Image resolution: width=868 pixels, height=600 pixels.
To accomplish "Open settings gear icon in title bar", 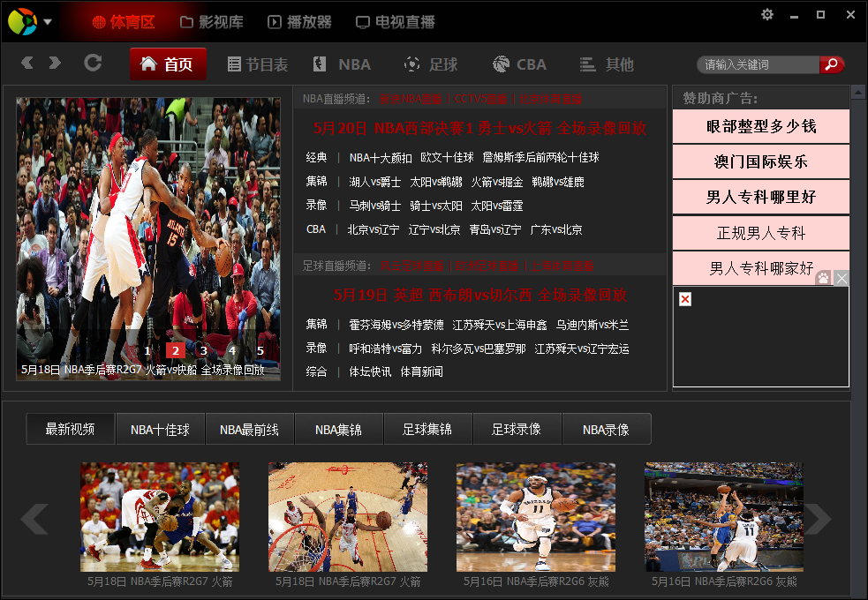I will tap(767, 14).
